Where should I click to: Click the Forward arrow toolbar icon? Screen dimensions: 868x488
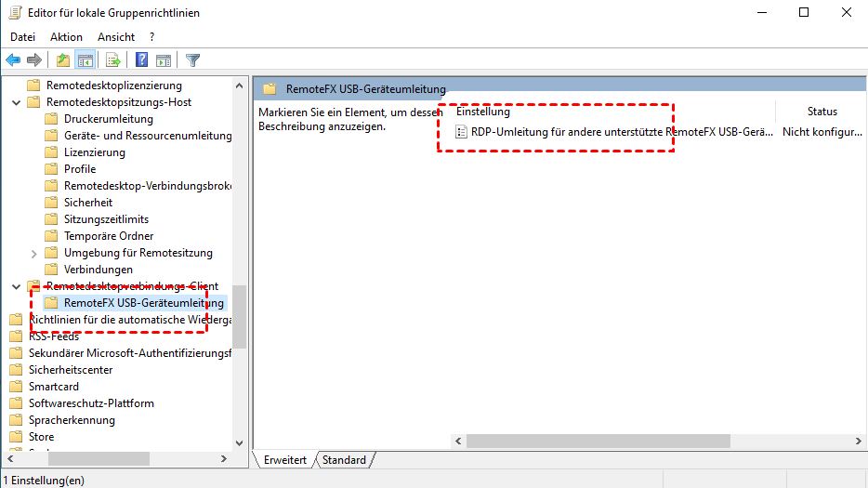click(34, 59)
